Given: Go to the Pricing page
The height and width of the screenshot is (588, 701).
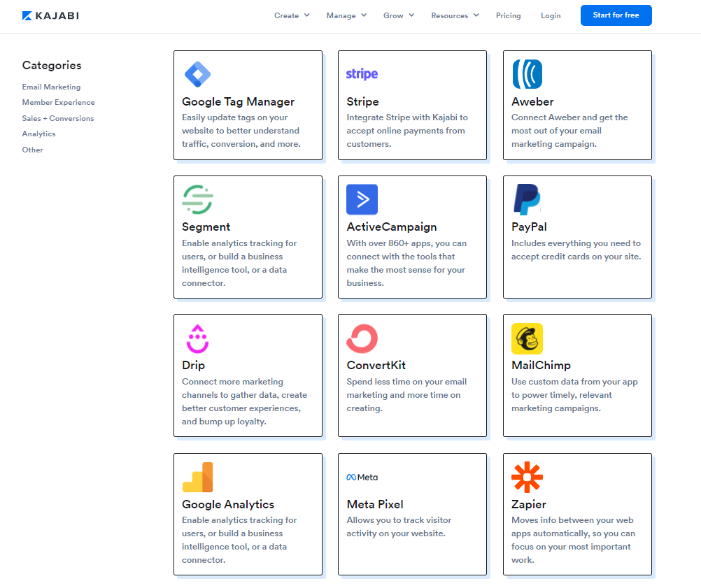Looking at the screenshot, I should click(509, 15).
